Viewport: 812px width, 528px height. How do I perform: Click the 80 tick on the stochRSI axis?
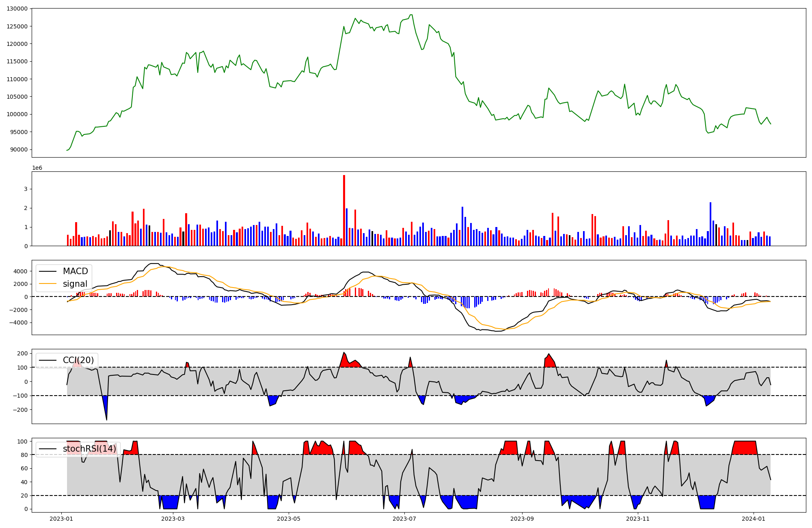(24, 455)
